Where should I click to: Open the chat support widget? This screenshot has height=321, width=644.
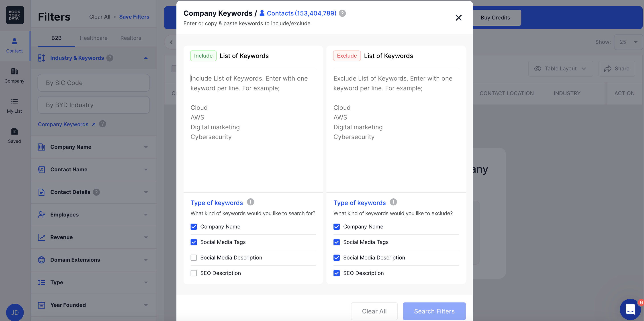[630, 309]
